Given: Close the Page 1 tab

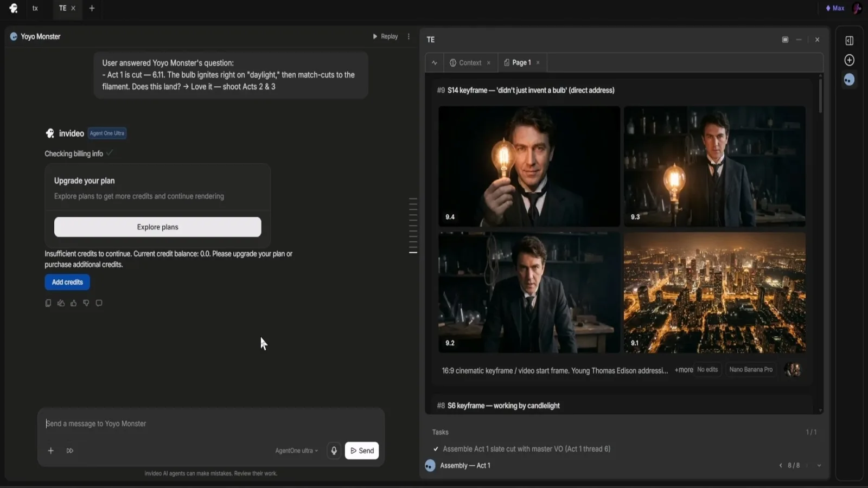Looking at the screenshot, I should tap(538, 63).
